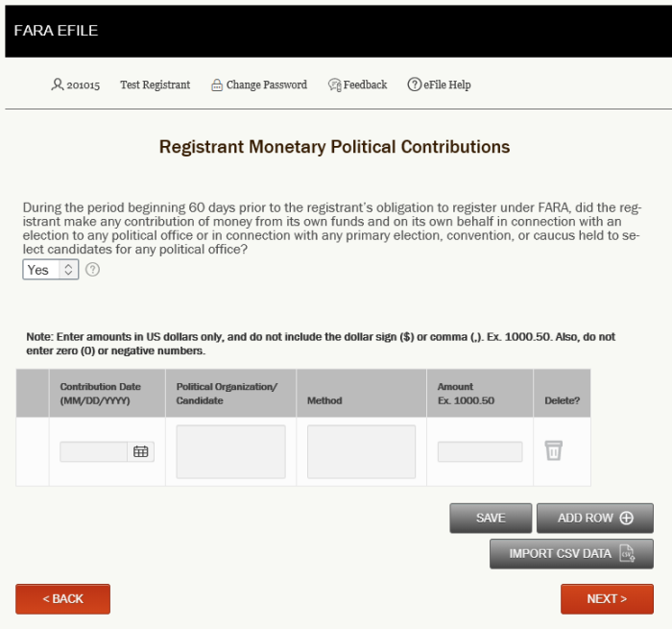The height and width of the screenshot is (629, 672).
Task: Click the help question mark beside Yes dropdown
Action: coord(92,270)
